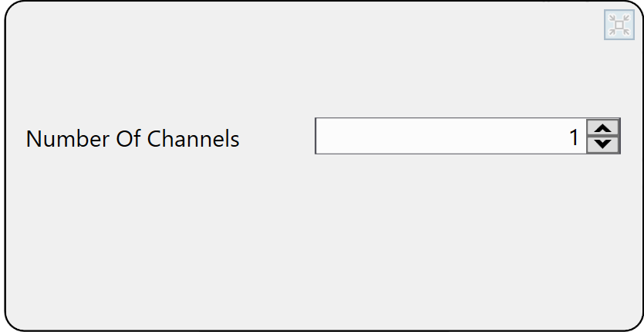Minimize the dialog with the inward arrows icon
Screen dimensions: 644x332
pos(619,25)
